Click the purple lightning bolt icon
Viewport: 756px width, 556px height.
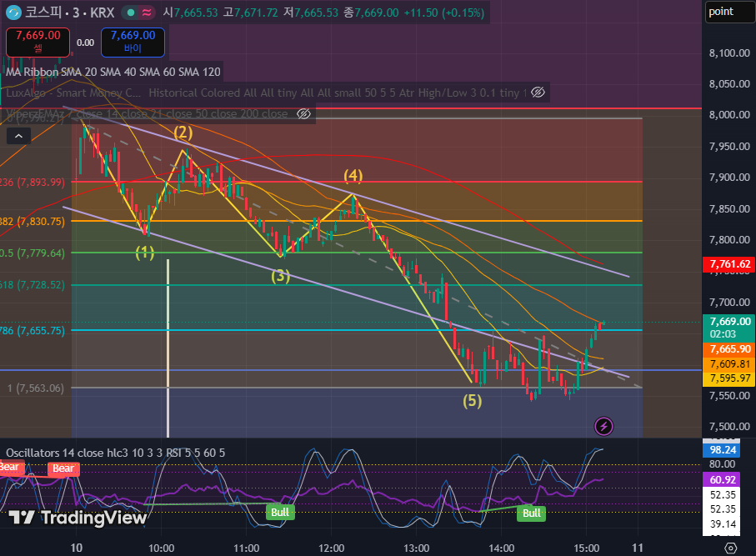point(603,426)
